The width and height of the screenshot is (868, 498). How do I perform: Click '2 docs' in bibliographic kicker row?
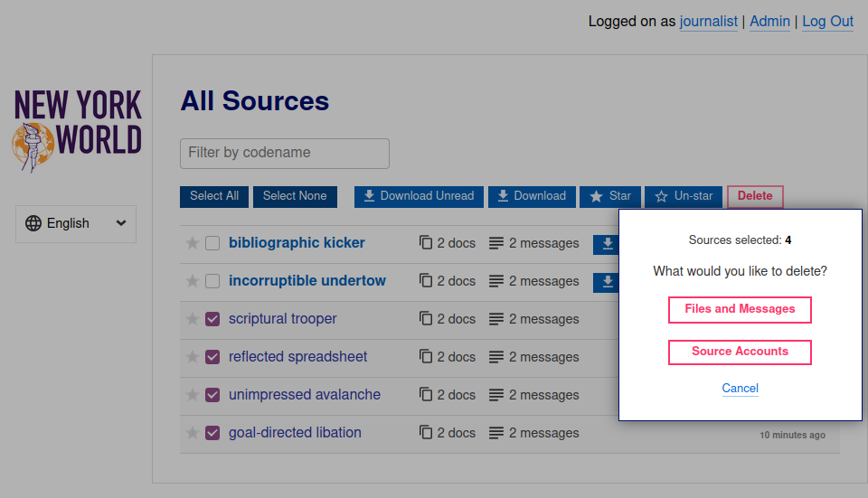[x=448, y=243]
